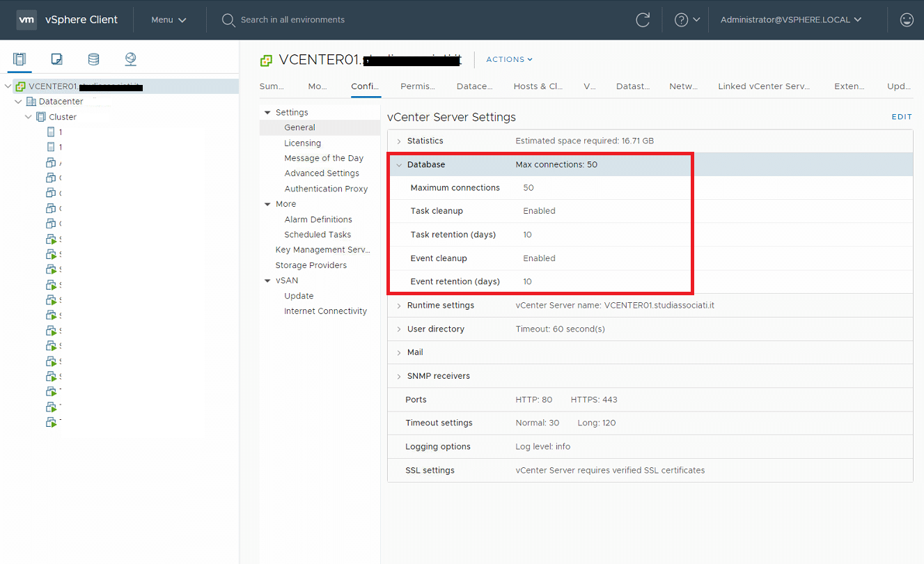Open the Extensions tab
This screenshot has height=564, width=924.
point(849,86)
